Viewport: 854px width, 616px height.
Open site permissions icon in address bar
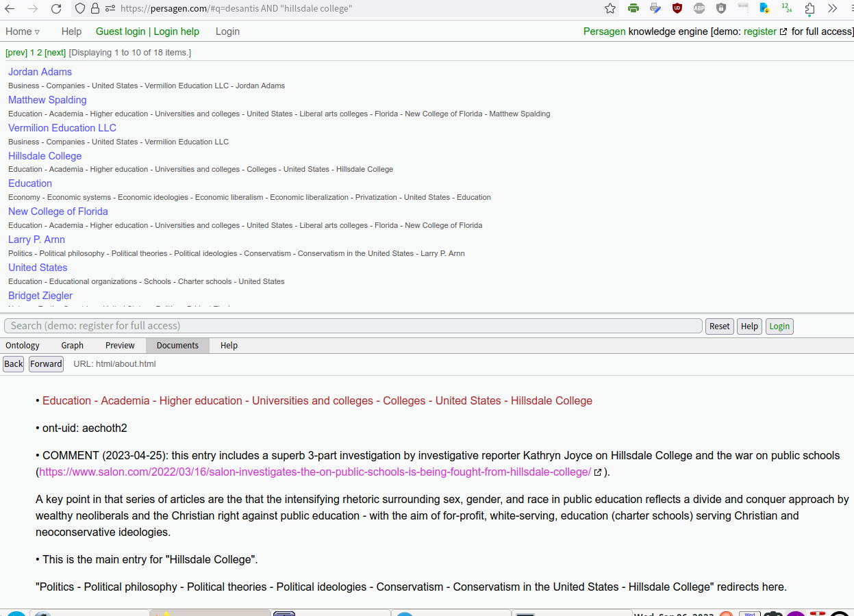[110, 9]
